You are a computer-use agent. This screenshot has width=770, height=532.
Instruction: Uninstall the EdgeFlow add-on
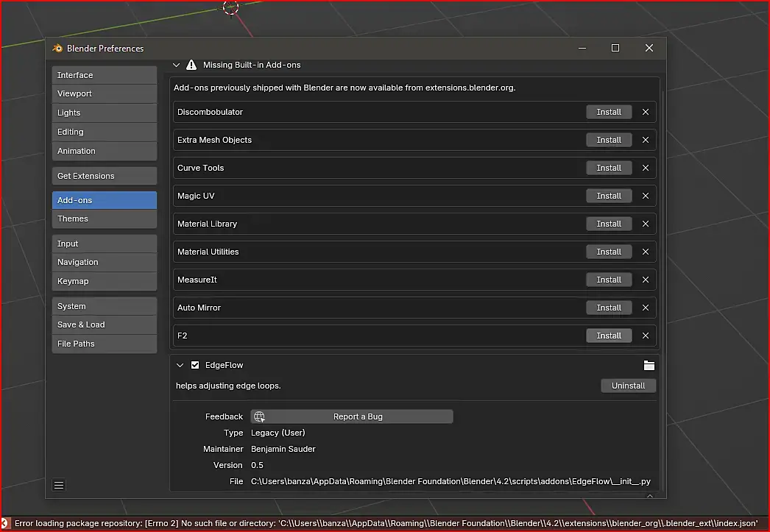(x=628, y=386)
